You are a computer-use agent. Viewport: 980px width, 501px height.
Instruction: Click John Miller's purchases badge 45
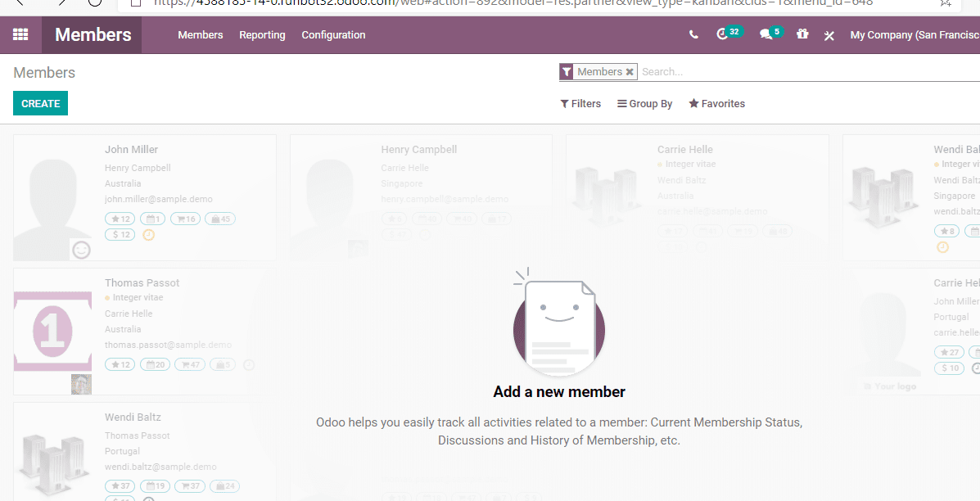tap(220, 219)
